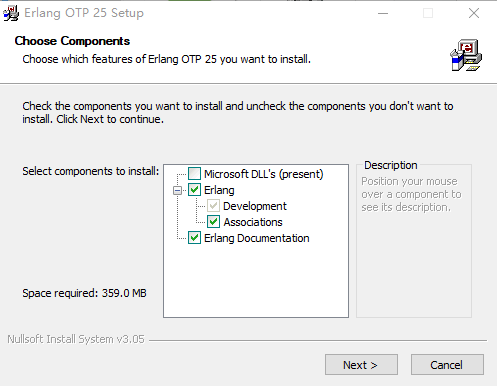Click the Description box text
Image resolution: width=497 pixels, height=386 pixels.
pos(411,194)
